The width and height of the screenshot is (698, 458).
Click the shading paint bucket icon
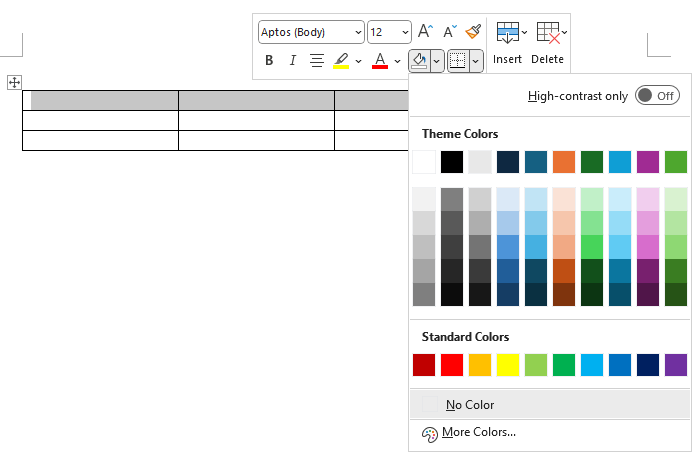420,61
